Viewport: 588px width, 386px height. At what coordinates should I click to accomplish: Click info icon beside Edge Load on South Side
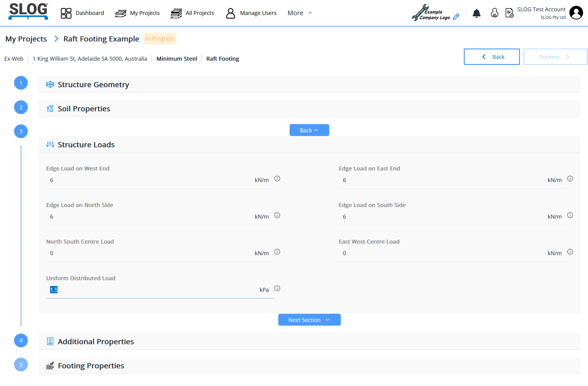pyautogui.click(x=570, y=215)
